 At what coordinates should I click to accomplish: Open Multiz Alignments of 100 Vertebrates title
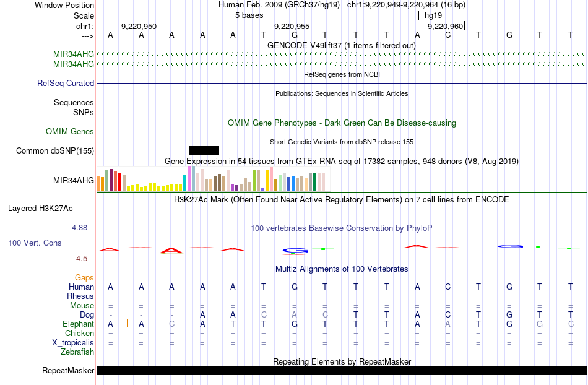342,269
